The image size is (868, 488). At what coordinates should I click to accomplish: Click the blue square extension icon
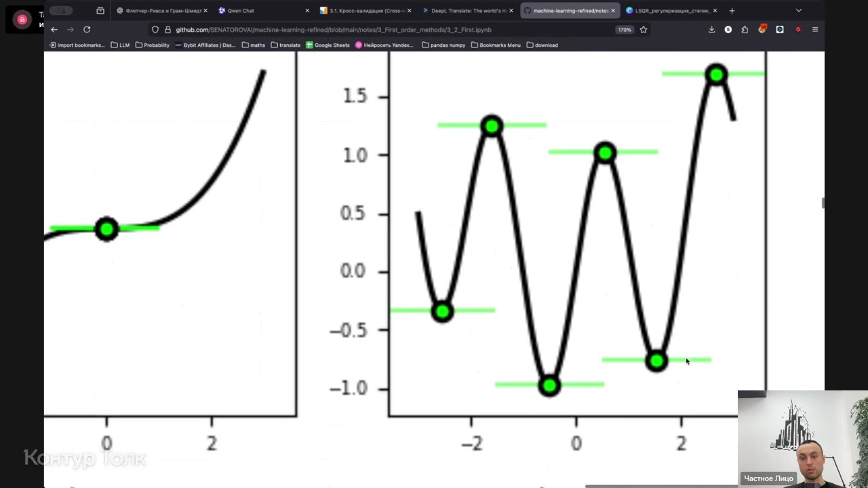[780, 29]
